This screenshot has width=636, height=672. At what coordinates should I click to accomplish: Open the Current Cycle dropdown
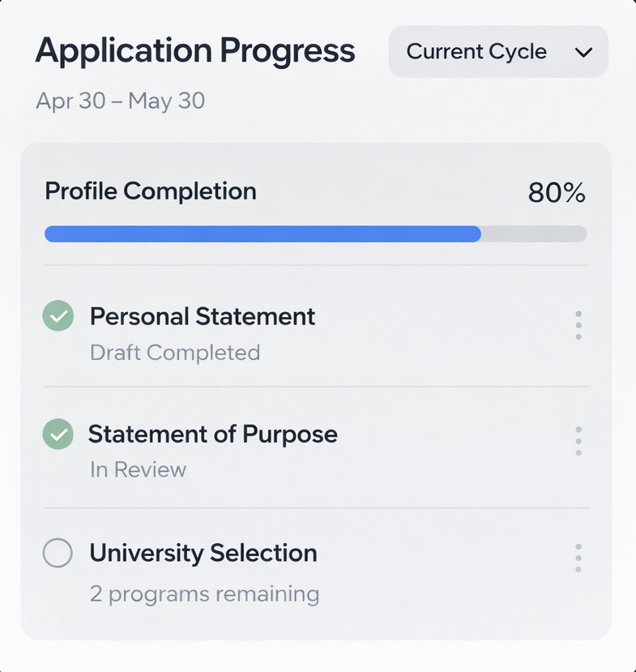coord(497,52)
